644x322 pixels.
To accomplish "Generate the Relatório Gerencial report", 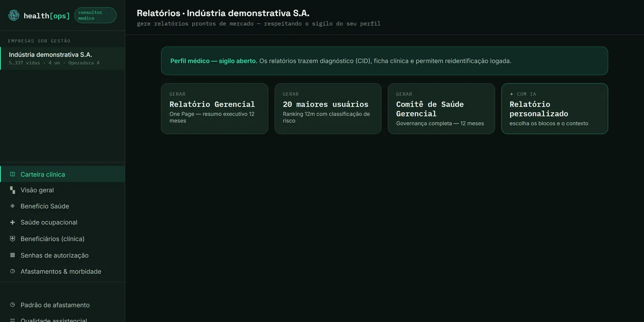I will (x=215, y=109).
